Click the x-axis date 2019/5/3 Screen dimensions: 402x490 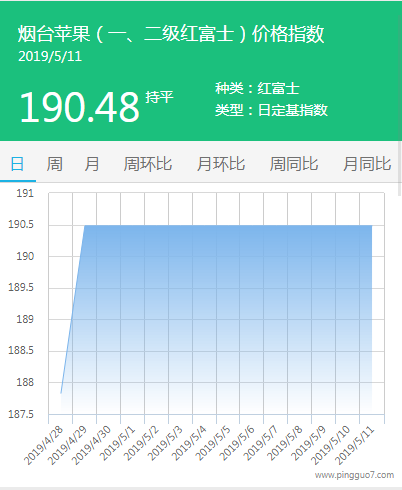(x=166, y=443)
